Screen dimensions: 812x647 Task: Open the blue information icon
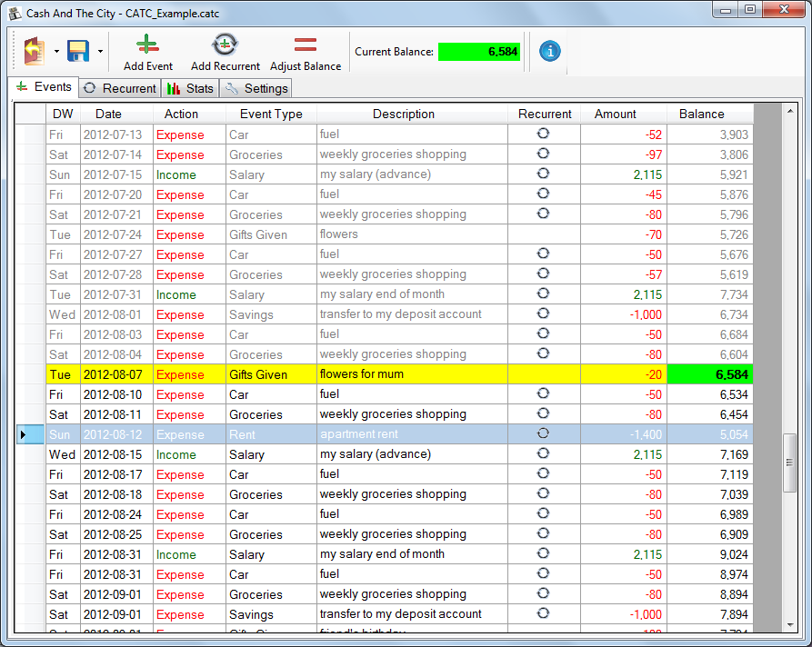pos(550,51)
